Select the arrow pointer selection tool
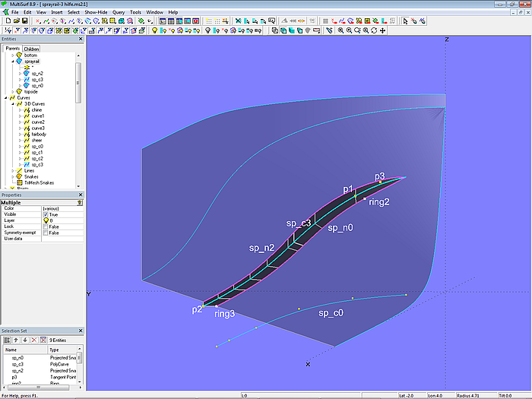The width and height of the screenshot is (532, 399). [x=405, y=21]
